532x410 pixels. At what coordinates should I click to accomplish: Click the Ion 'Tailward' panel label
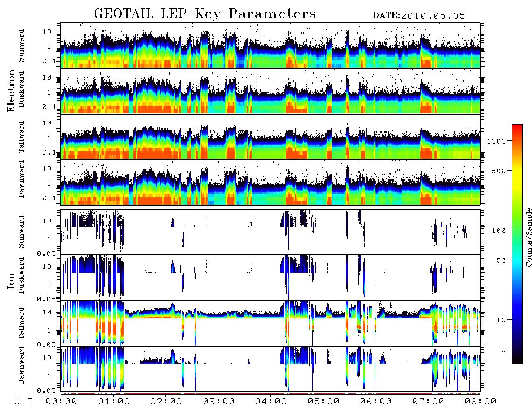tap(21, 323)
